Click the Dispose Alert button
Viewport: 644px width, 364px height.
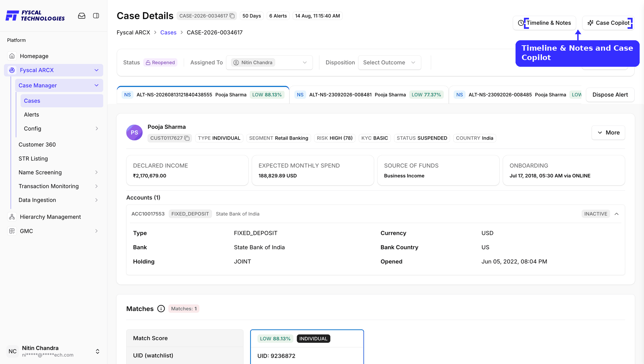(610, 95)
